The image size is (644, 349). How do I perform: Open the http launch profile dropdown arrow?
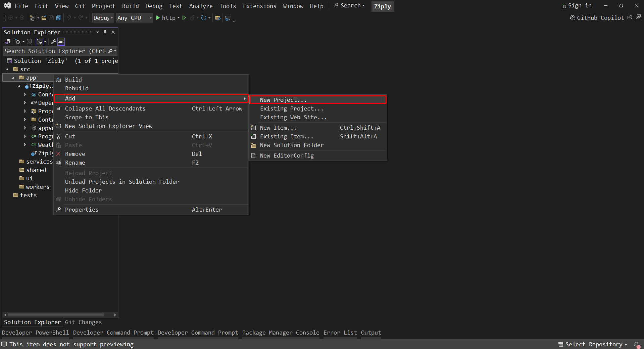point(179,18)
